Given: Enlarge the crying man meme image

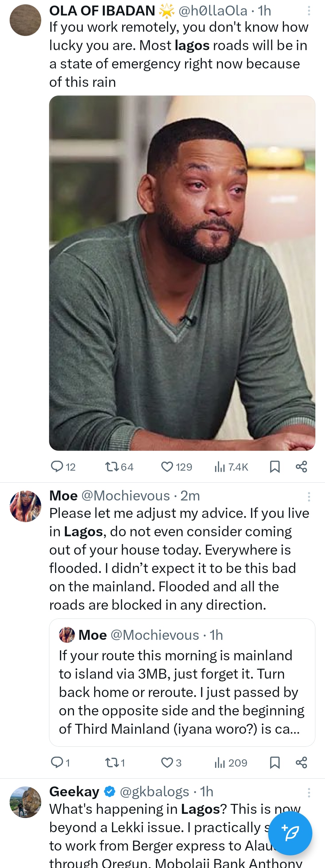Looking at the screenshot, I should click(x=182, y=273).
